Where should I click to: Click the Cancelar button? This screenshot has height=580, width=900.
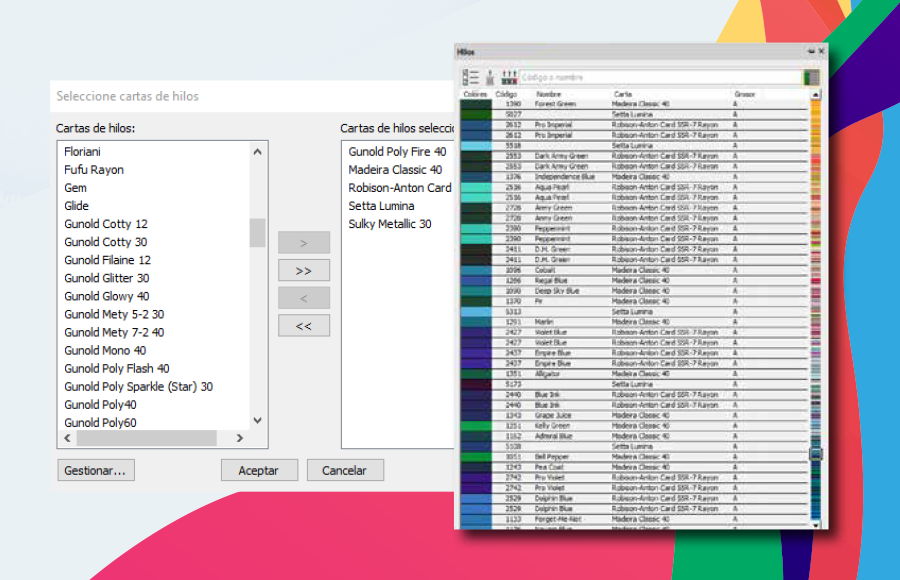click(x=344, y=470)
